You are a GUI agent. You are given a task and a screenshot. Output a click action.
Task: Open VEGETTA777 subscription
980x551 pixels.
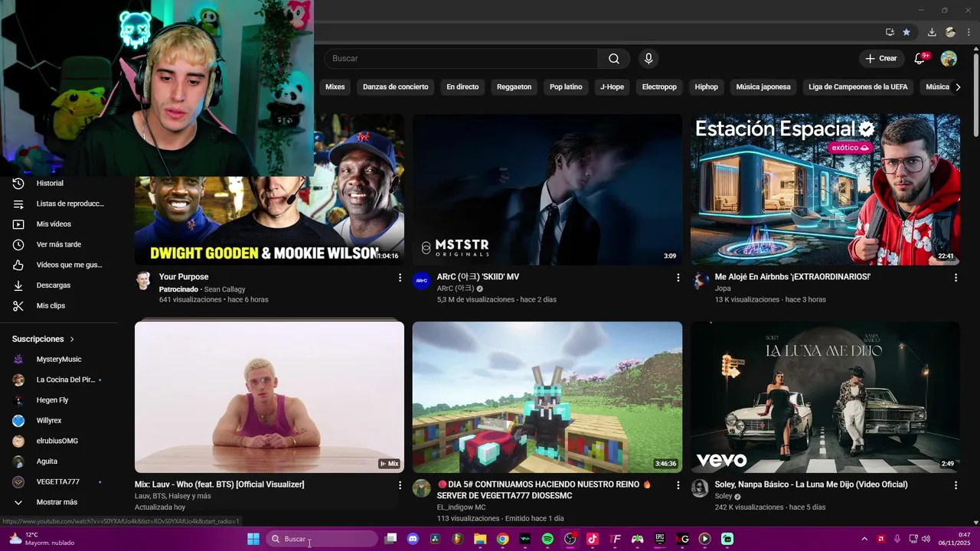59,482
